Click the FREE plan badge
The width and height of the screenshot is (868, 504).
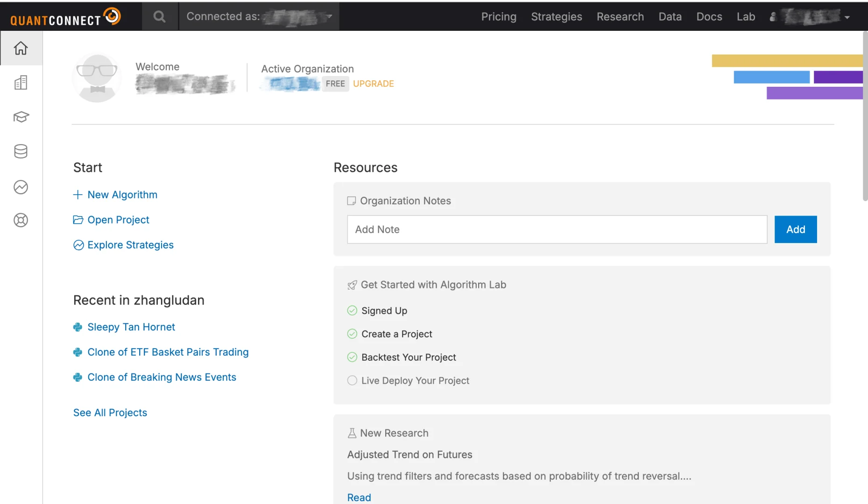[335, 84]
